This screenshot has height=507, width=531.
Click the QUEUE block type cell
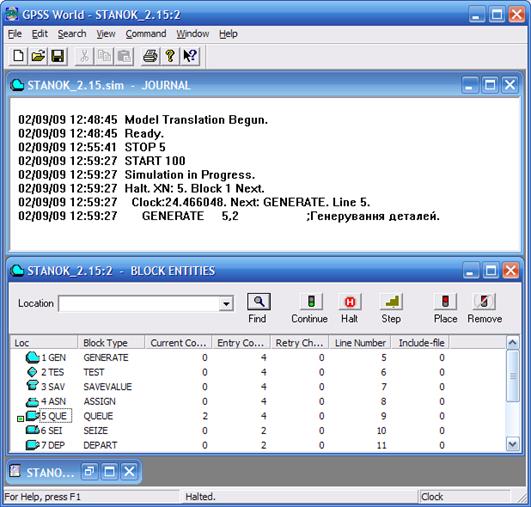[98, 416]
